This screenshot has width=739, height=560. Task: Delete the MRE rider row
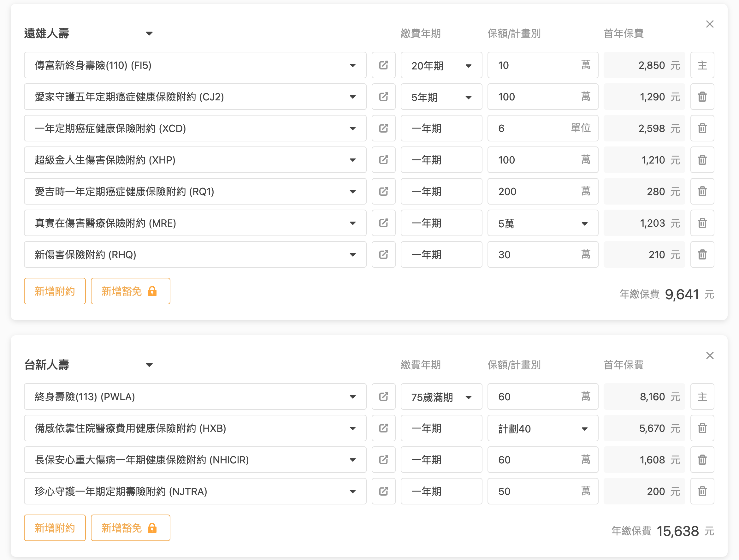[702, 223]
